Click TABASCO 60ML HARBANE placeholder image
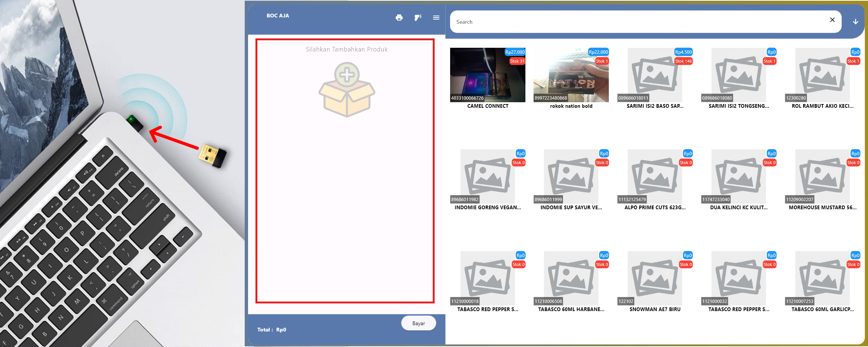The height and width of the screenshot is (347, 868). [x=571, y=278]
